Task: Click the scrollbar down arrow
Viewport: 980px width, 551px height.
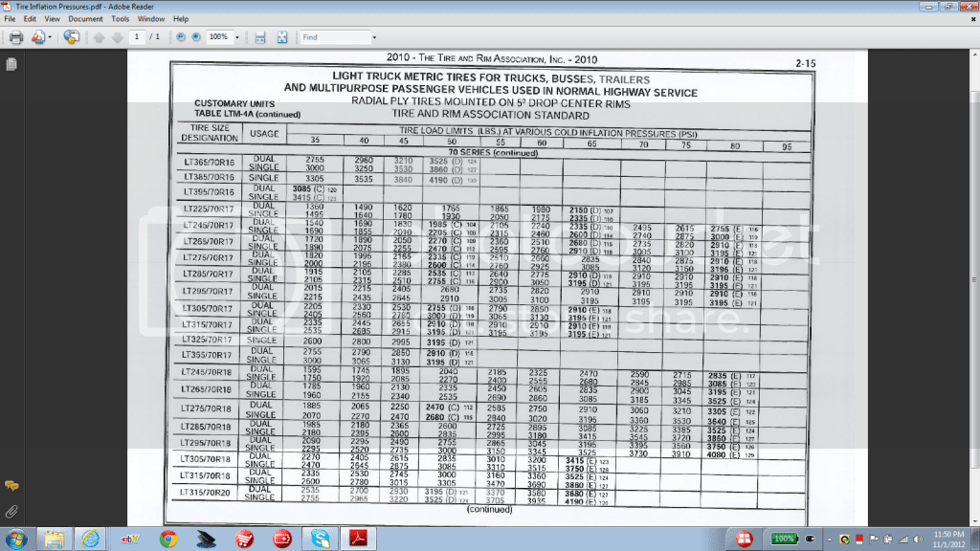Action: (974, 521)
